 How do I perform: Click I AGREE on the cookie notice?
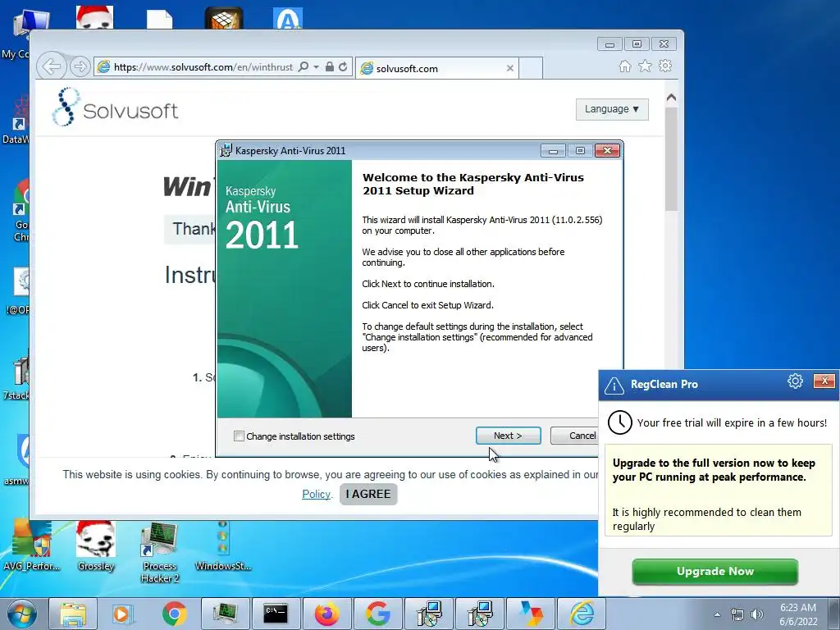tap(368, 494)
